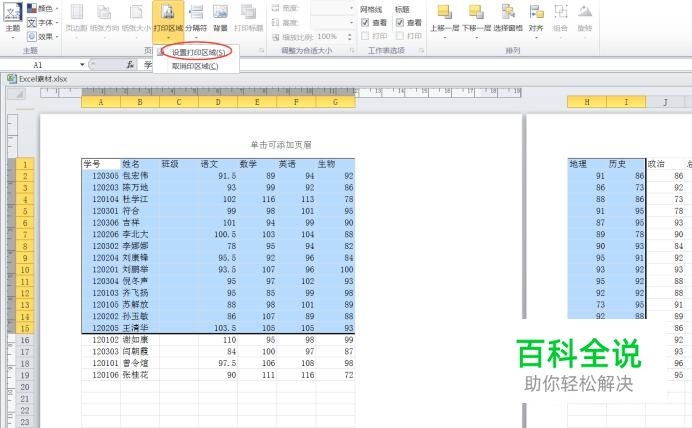Viewport: 692px width, 428px height.
Task: Open the 颜色 theme colors menu
Action: click(x=43, y=8)
